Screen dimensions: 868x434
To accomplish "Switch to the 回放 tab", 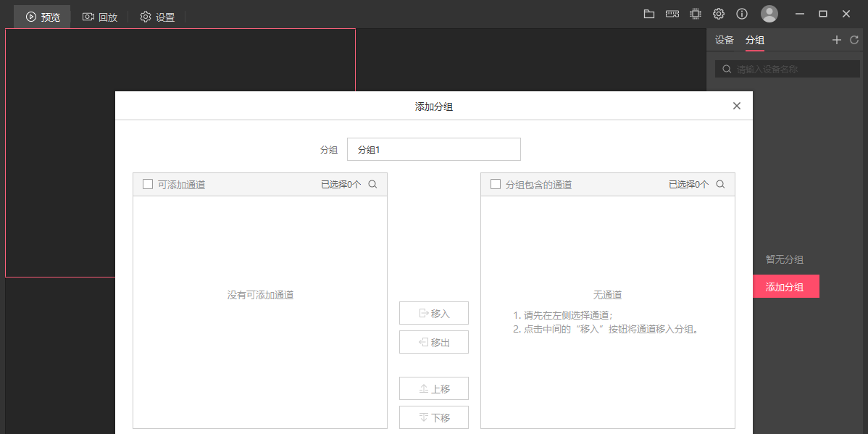I will (100, 17).
